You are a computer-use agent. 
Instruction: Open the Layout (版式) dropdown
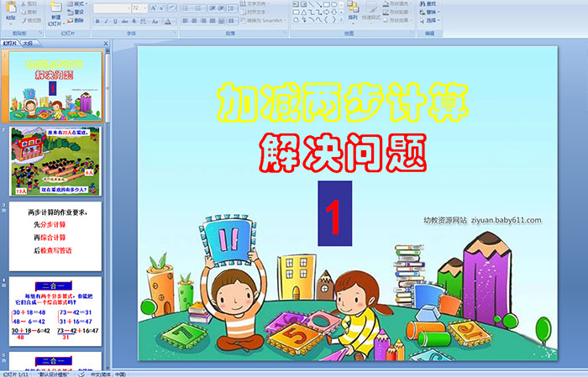pos(77,3)
